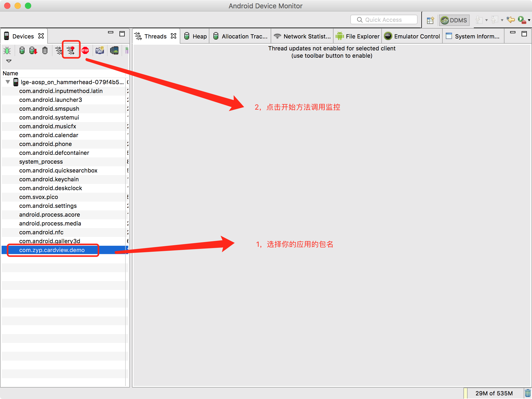
Task: Start method profiling with the red-dot icon
Action: tap(71, 50)
